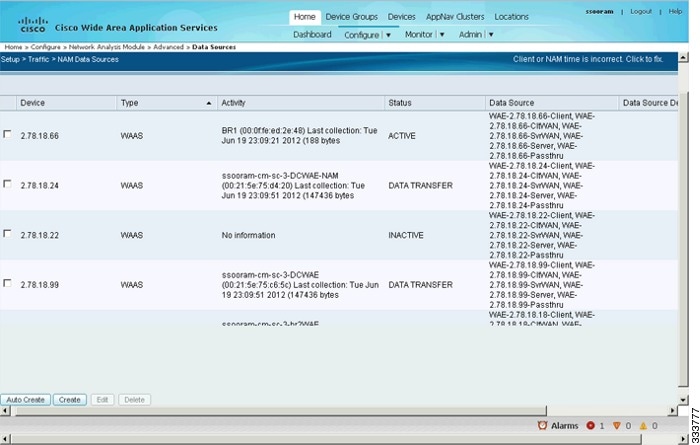Screen dimensions: 700x445
Task: Click the Type column sort arrow
Action: coord(208,103)
